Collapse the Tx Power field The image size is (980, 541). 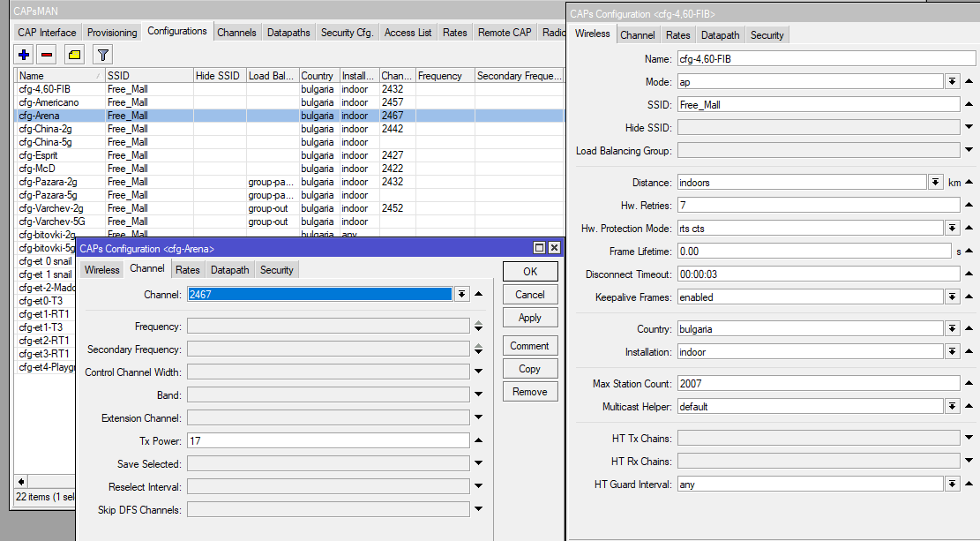(x=479, y=440)
